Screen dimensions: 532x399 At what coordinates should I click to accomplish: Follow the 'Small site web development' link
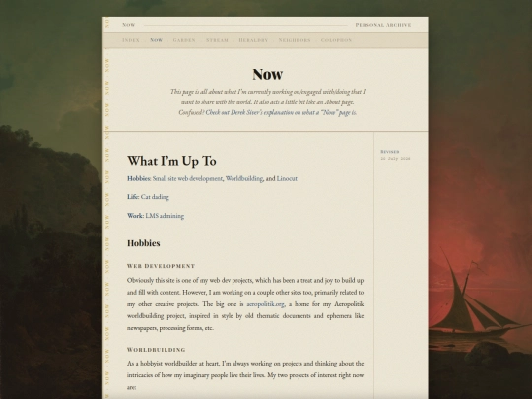point(187,178)
